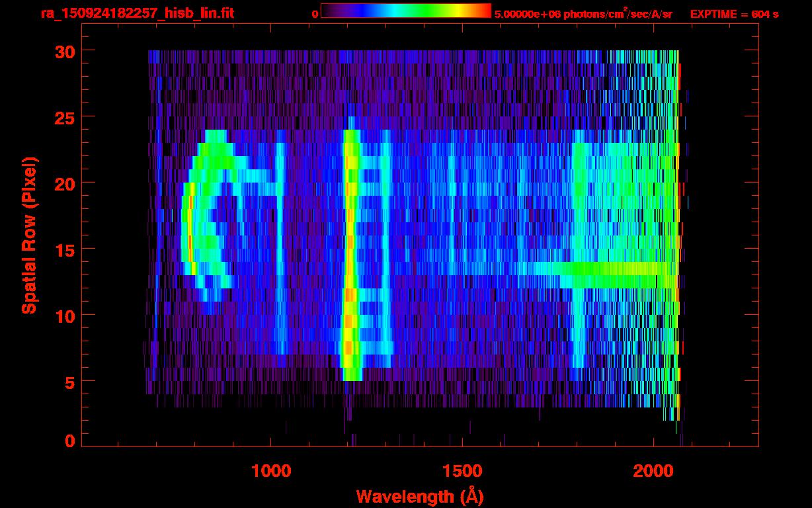Click the Spatial Row (Pixel) axis title

click(29, 235)
